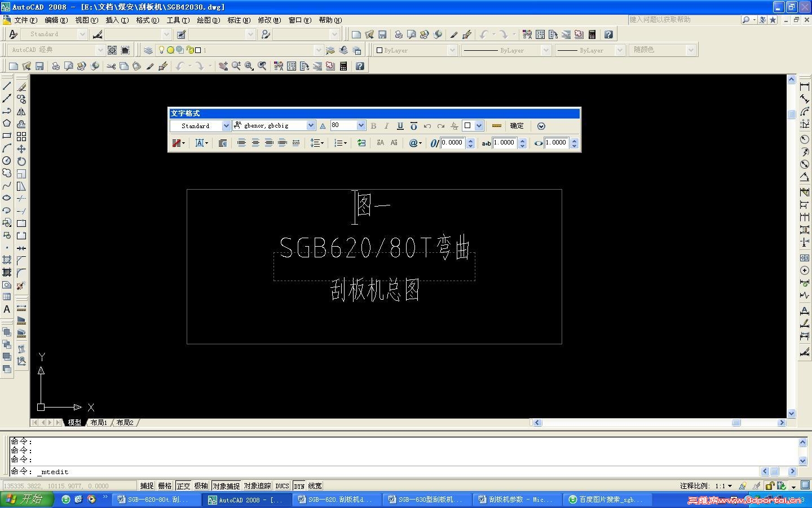Toggle Overline text formatting
The image size is (812, 508).
[x=414, y=126]
